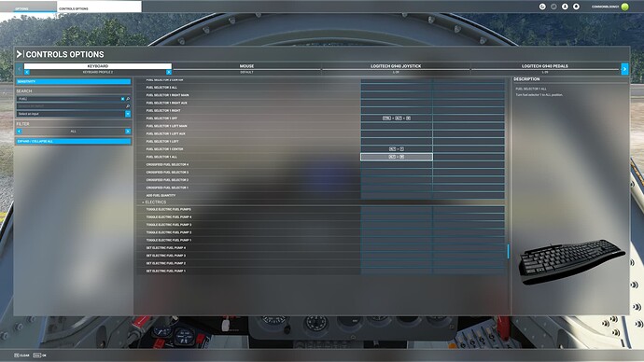The image size is (644, 362).
Task: Select the LOGITECH G940 JOYSTICK tab
Action: pyautogui.click(x=396, y=65)
